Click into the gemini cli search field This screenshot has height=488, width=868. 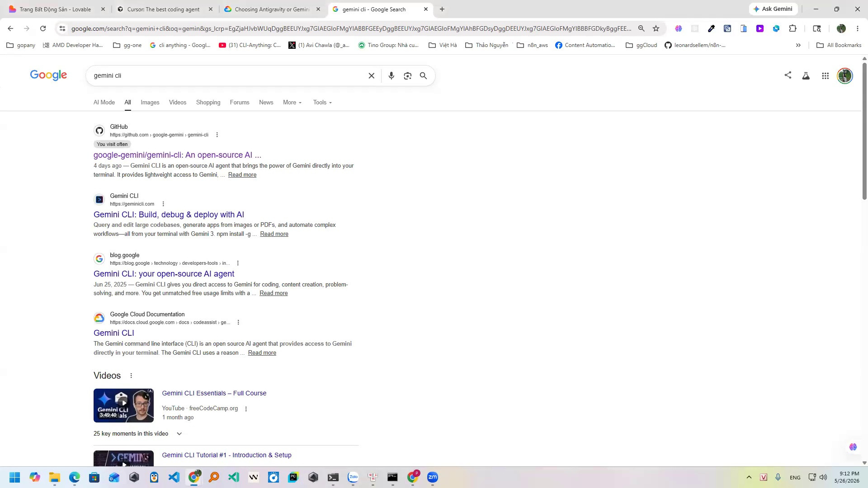click(228, 75)
